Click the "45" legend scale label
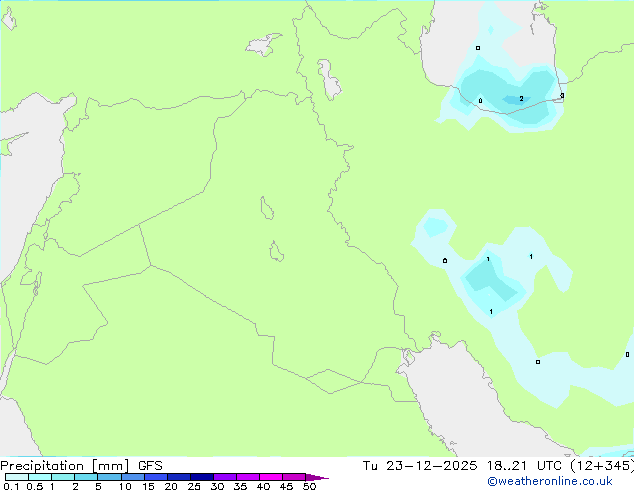The image size is (634, 490). tap(286, 486)
